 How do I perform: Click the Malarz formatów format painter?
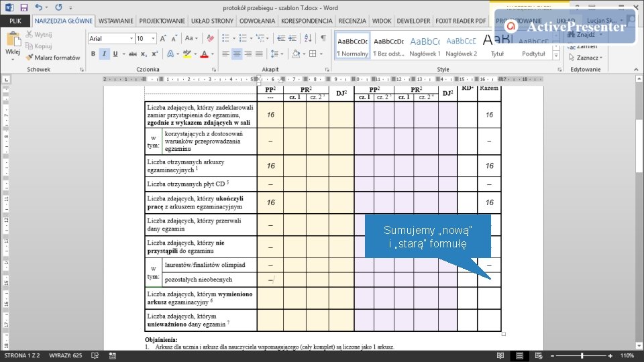click(53, 58)
